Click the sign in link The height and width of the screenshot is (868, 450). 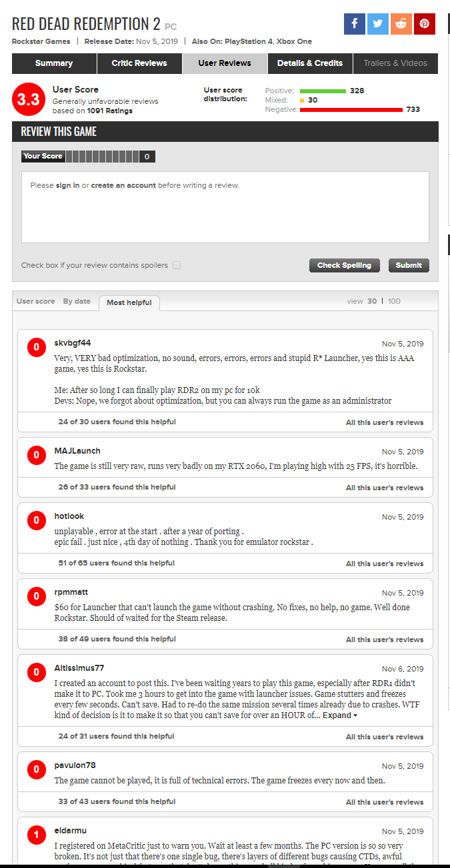67,185
